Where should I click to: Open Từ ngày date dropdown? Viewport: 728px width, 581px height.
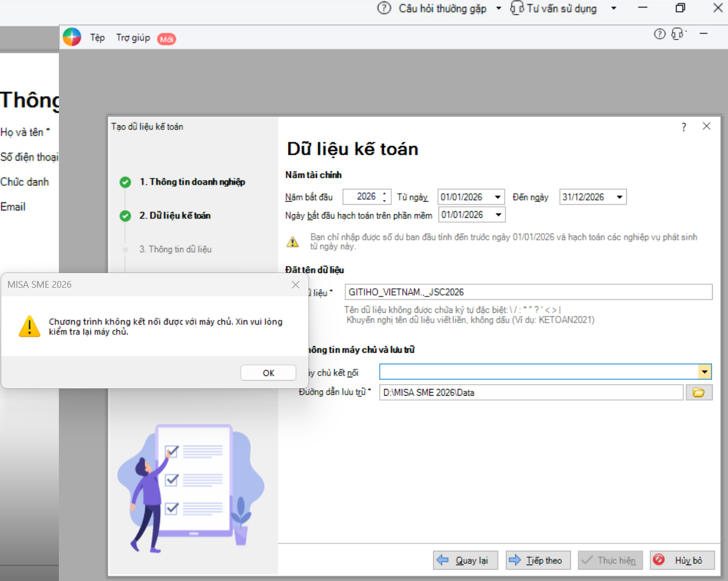(497, 197)
